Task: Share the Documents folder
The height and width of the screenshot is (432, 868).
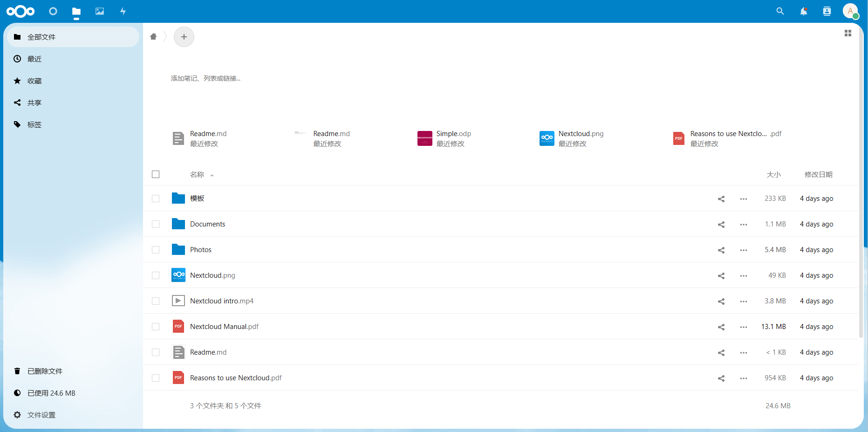Action: tap(721, 225)
